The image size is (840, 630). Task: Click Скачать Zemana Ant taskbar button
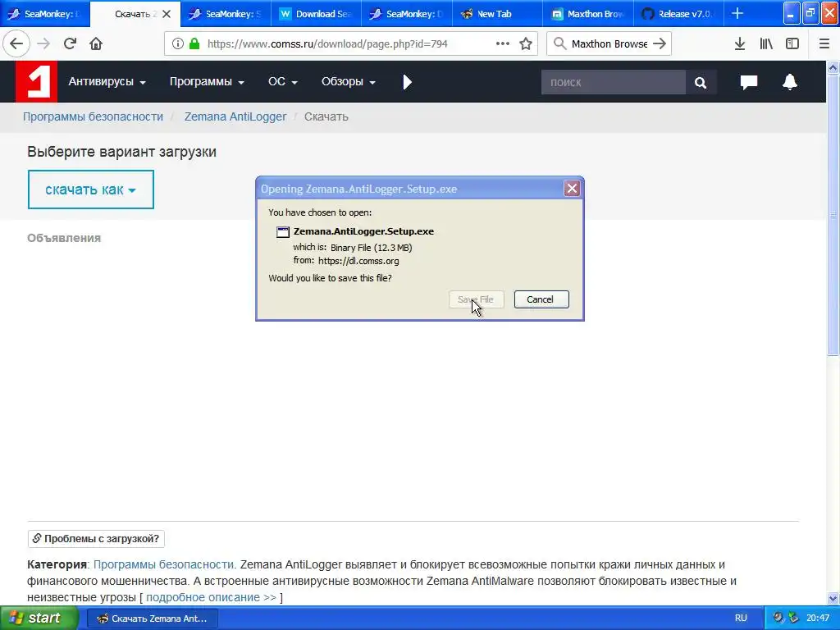coord(153,619)
